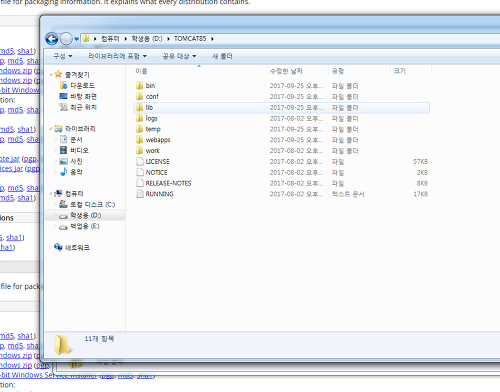The width and height of the screenshot is (500, 392).
Task: Open the 구성 menu
Action: [63, 56]
